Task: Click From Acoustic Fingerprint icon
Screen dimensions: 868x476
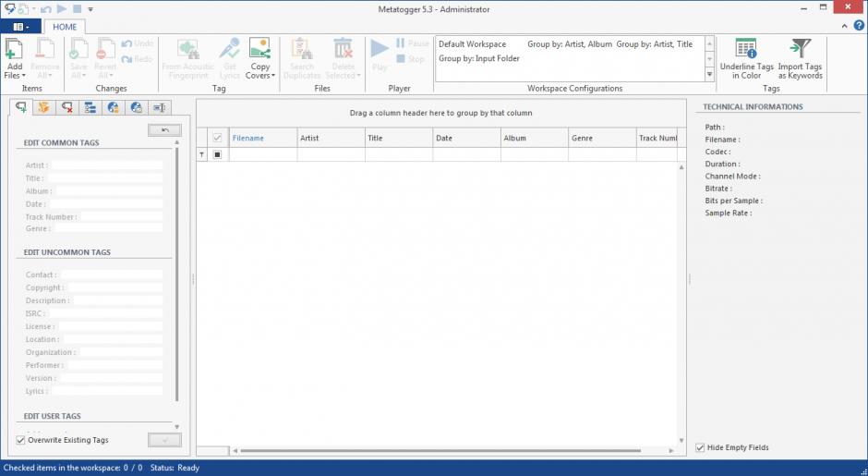Action: [x=188, y=49]
